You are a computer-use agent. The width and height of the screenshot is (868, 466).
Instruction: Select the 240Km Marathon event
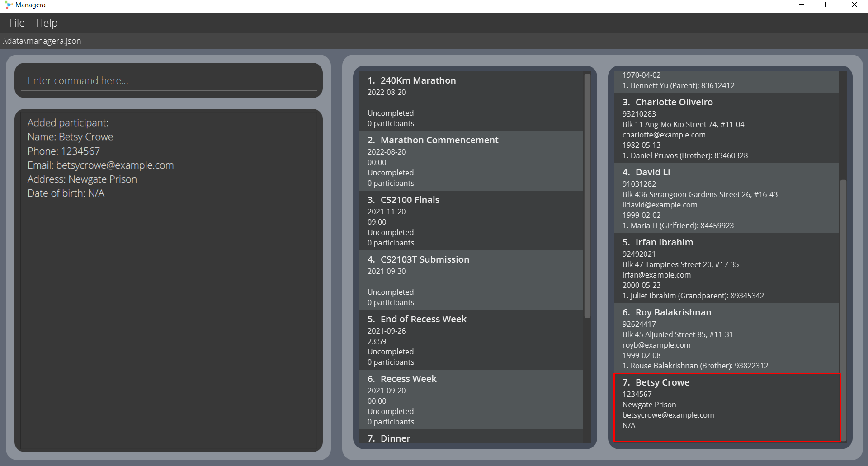(471, 101)
